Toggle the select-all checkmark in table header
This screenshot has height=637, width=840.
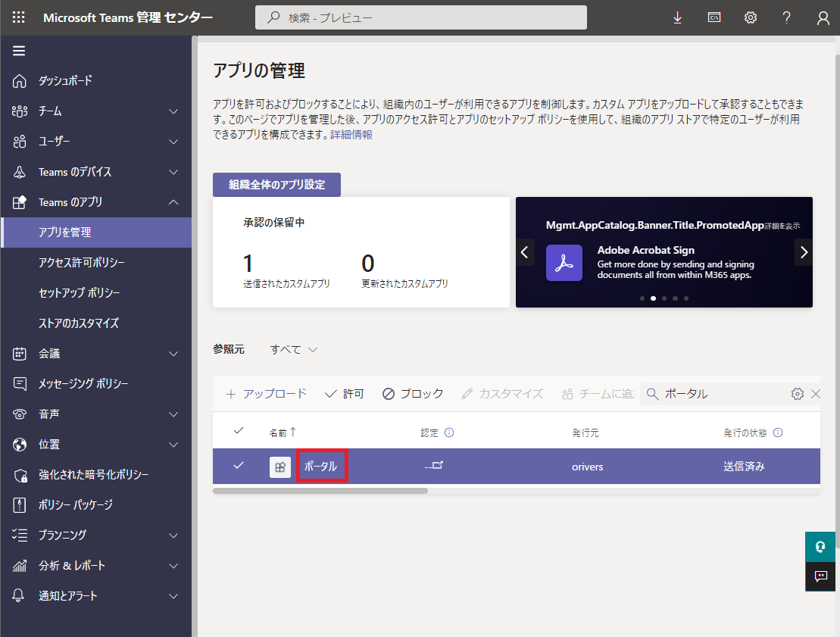239,431
